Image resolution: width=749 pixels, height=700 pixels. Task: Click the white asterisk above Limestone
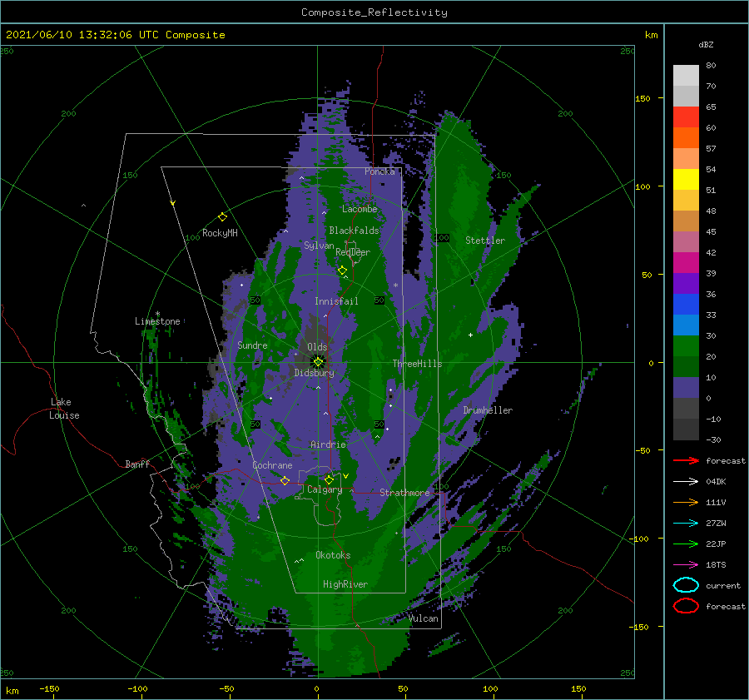(x=157, y=314)
